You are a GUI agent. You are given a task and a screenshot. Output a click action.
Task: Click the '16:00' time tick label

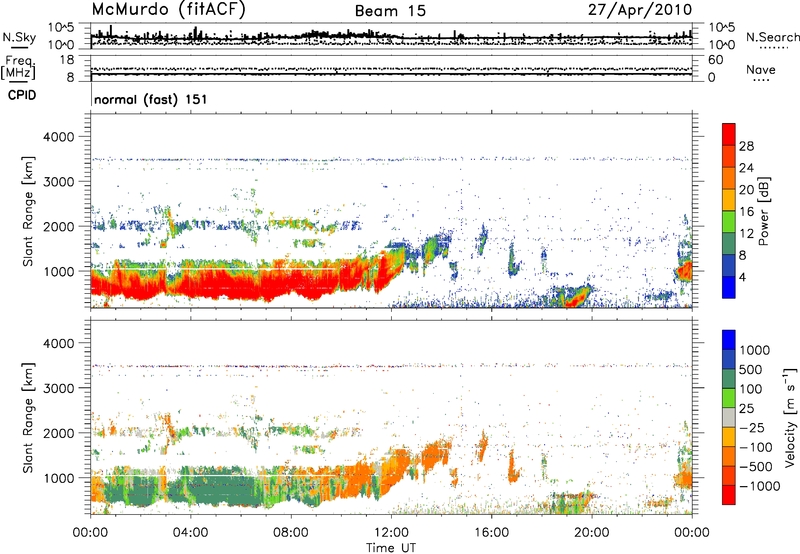[x=491, y=533]
